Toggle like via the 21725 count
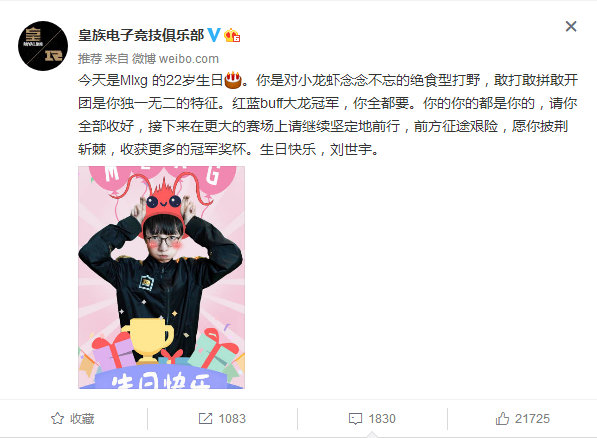Image resolution: width=597 pixels, height=438 pixels. pyautogui.click(x=532, y=419)
